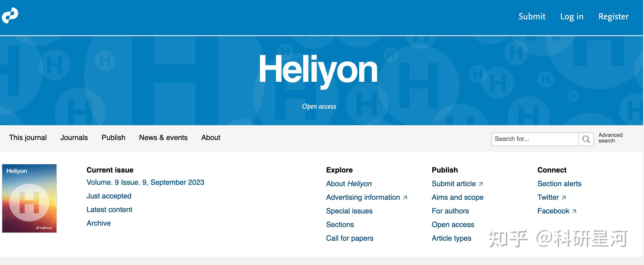
Task: Open the Just accepted articles page
Action: click(x=109, y=196)
